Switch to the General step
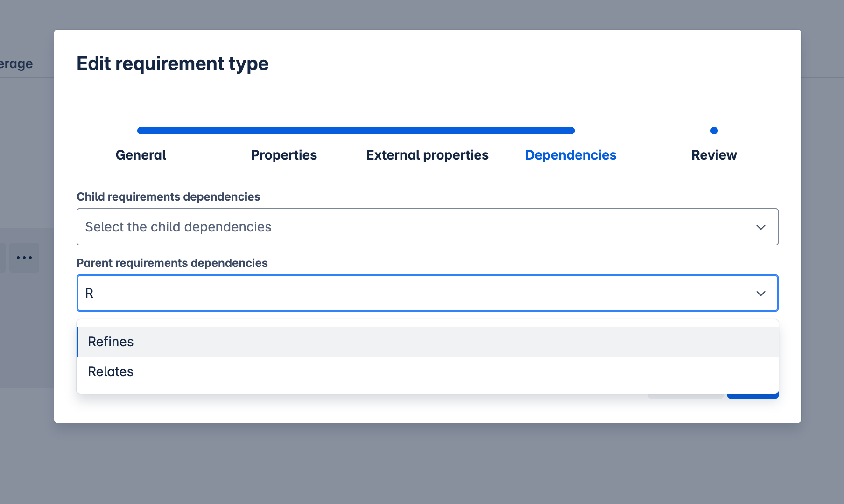Screen dimensions: 844x504 (140, 155)
